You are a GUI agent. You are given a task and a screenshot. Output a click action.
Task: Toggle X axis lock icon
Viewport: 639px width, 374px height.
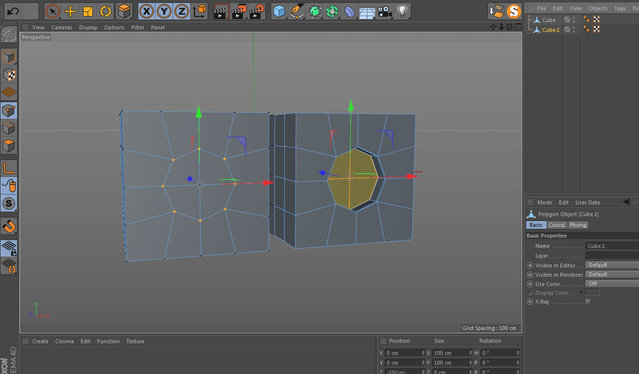click(146, 11)
